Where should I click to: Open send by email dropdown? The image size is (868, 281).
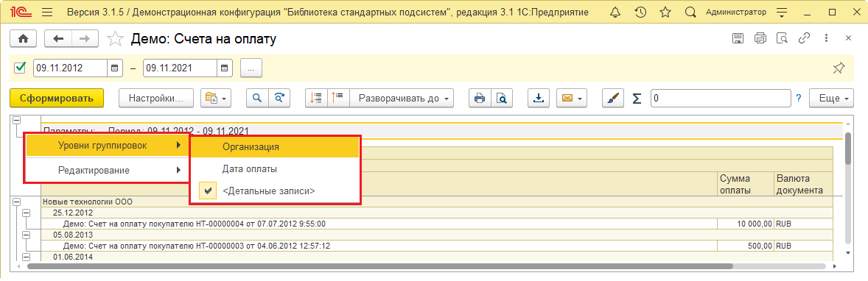coord(571,98)
